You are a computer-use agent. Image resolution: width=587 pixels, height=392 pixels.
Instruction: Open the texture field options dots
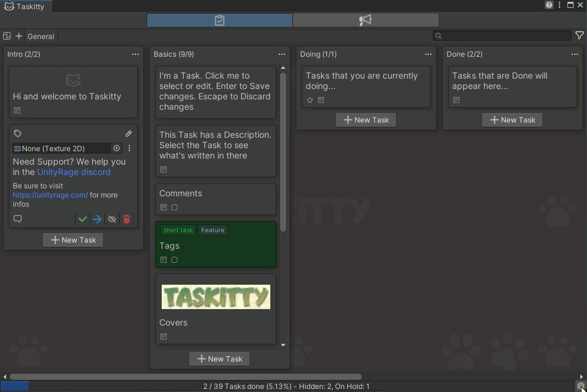click(129, 149)
